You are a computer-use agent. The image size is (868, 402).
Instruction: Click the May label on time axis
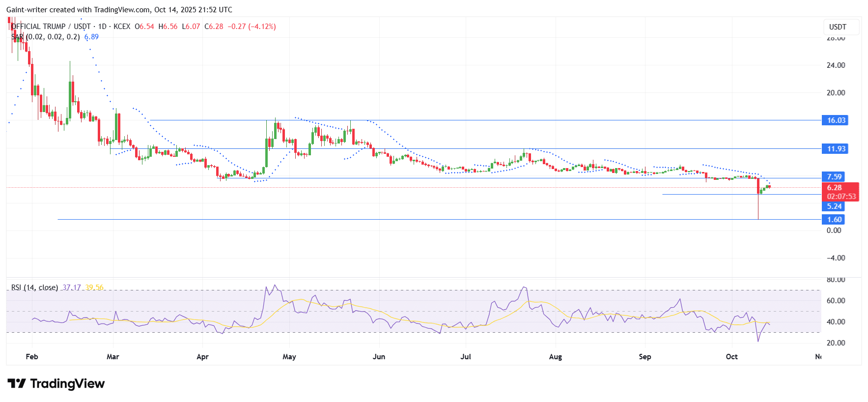pyautogui.click(x=289, y=357)
